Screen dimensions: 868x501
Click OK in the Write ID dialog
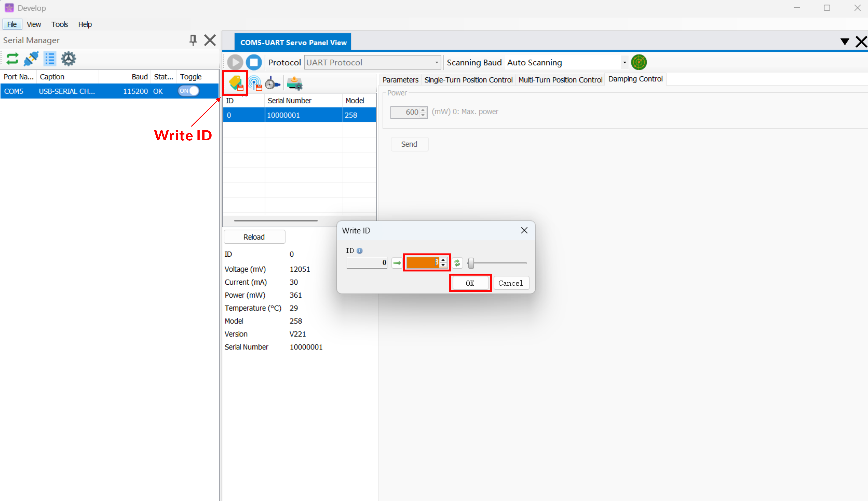pyautogui.click(x=470, y=283)
